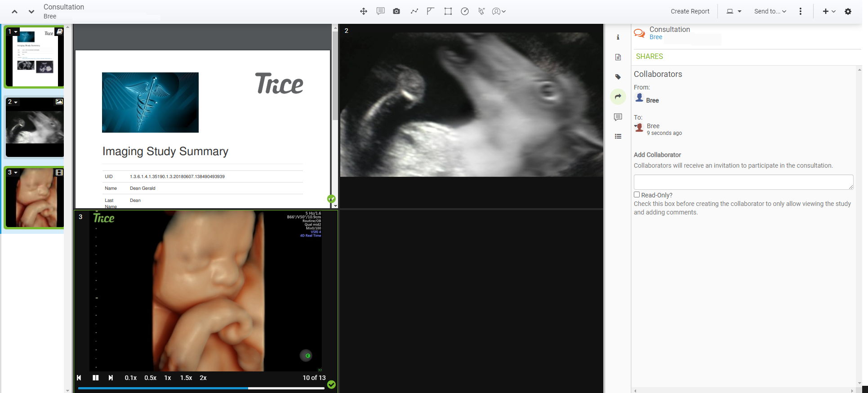Screen dimensions: 868x393
Task: Open the plus add dropdown
Action: pyautogui.click(x=829, y=11)
